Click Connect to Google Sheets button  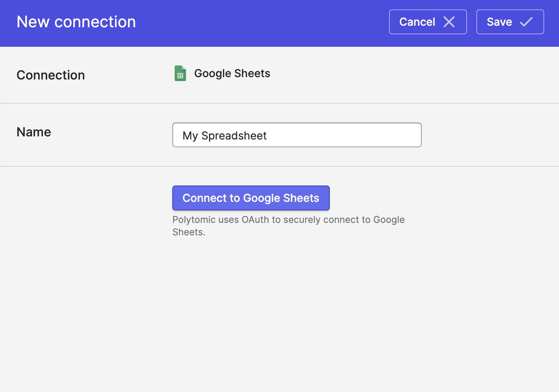(251, 198)
